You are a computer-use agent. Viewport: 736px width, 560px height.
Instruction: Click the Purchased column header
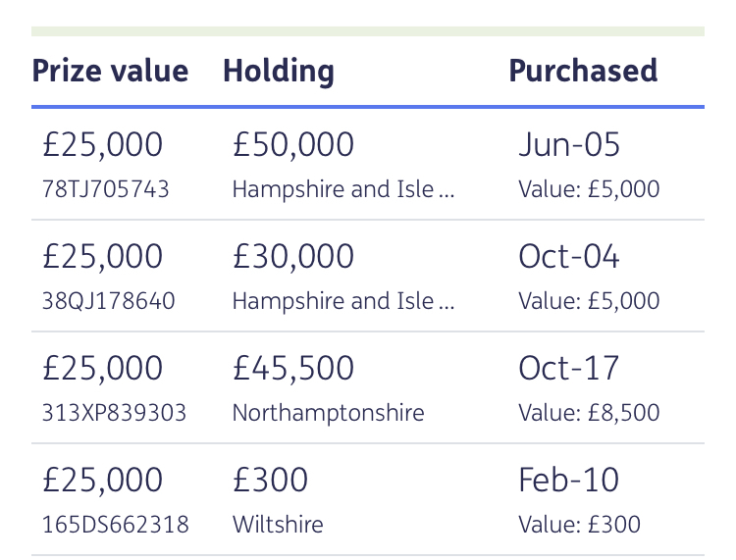coord(583,71)
